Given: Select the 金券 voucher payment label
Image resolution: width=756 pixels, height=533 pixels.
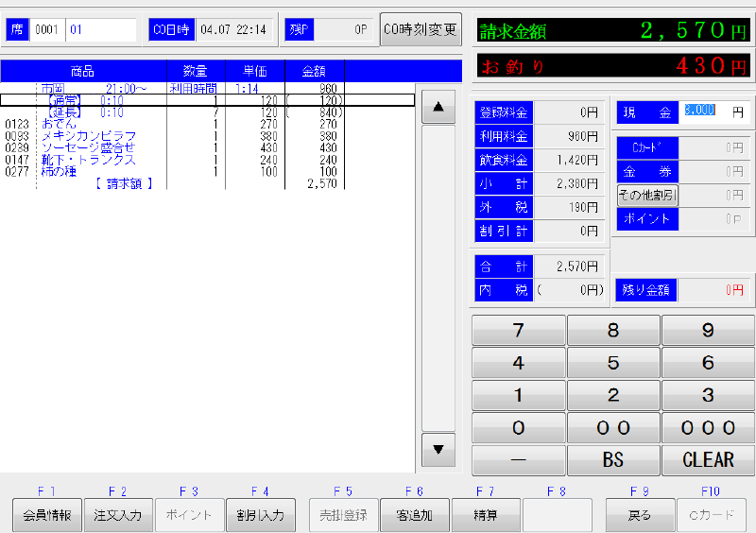Looking at the screenshot, I should tap(647, 171).
